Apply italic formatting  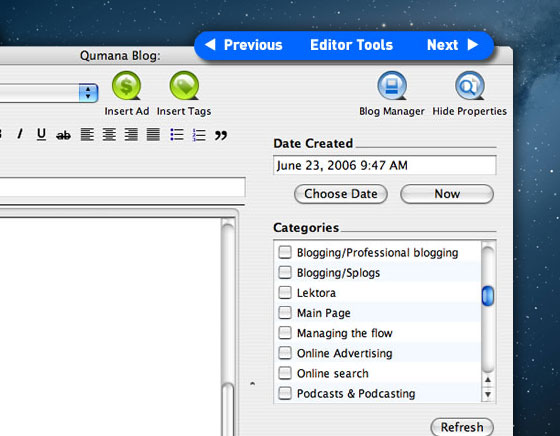click(20, 134)
